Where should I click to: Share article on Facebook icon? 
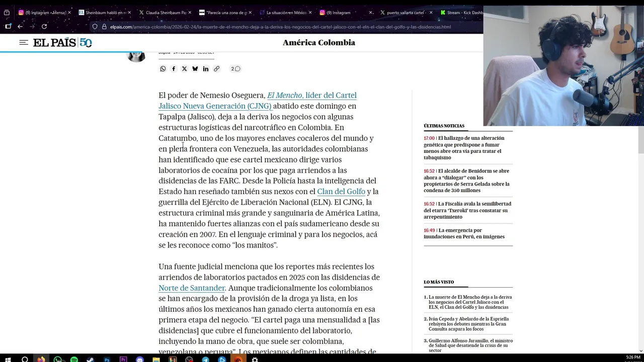tap(174, 69)
